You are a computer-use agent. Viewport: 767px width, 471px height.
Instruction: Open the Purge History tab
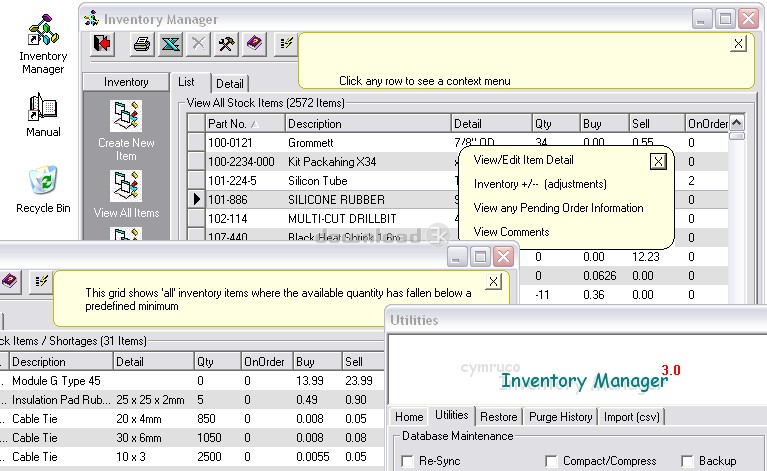click(560, 417)
